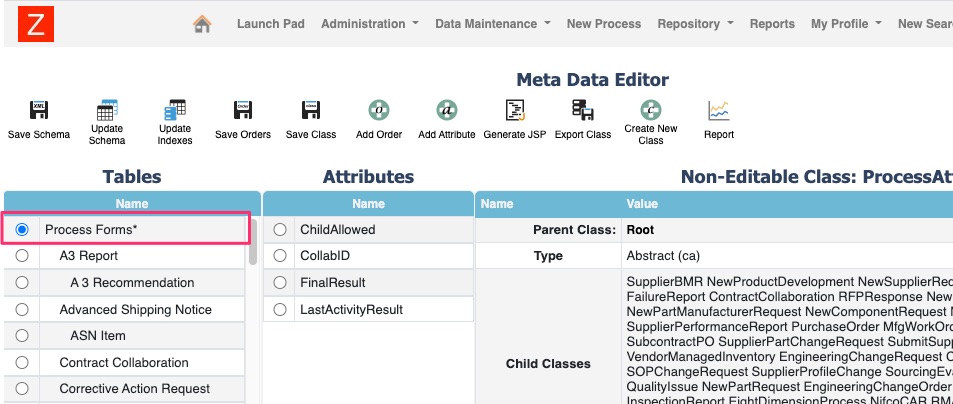Select the CollabID attribute radio button
Viewport: 953px width, 404px height.
[x=280, y=256]
